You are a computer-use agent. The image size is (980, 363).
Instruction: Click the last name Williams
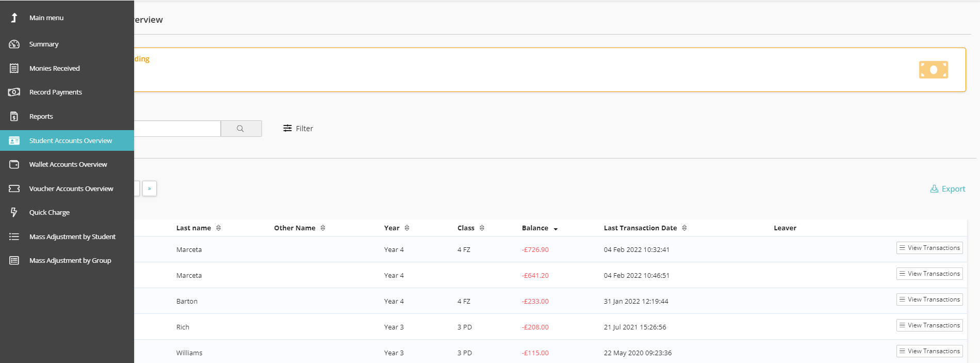(x=189, y=353)
